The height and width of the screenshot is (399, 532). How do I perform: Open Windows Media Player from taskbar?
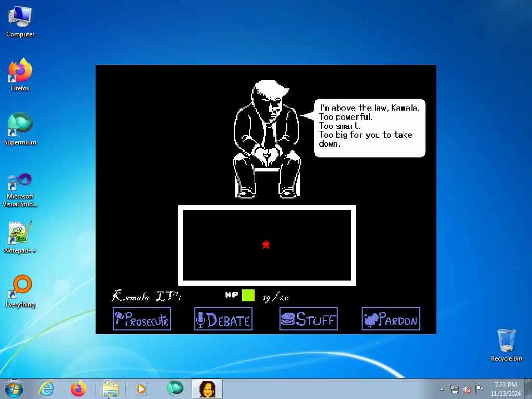pos(141,389)
